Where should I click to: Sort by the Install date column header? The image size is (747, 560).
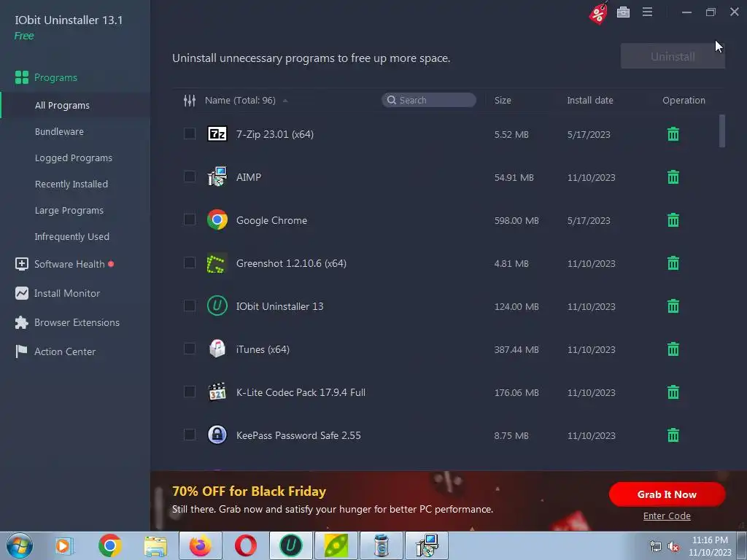589,101
